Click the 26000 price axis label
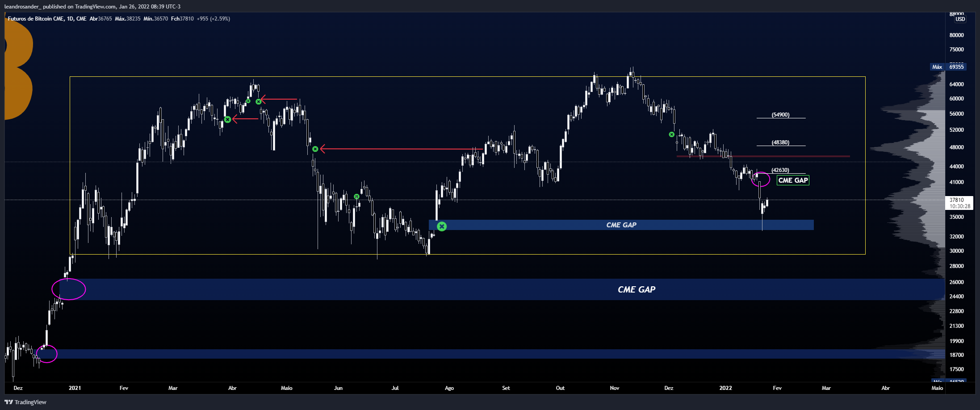This screenshot has width=980, height=410. click(x=956, y=282)
